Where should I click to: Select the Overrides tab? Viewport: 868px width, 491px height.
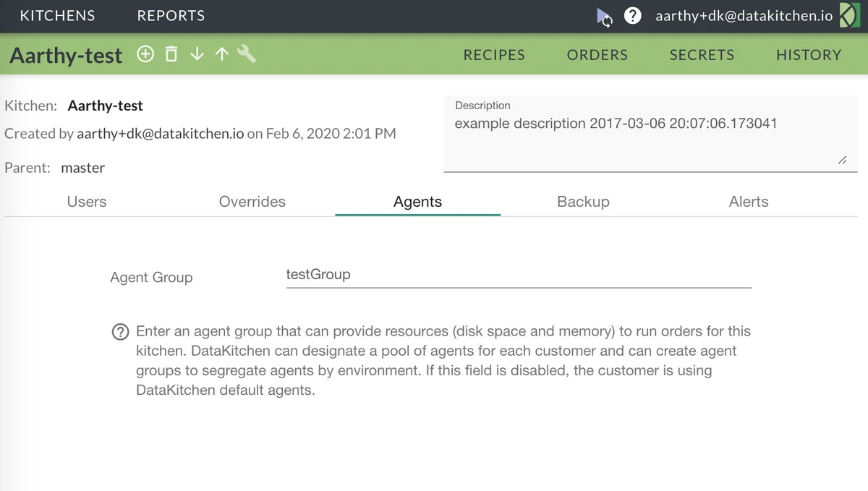pos(252,202)
